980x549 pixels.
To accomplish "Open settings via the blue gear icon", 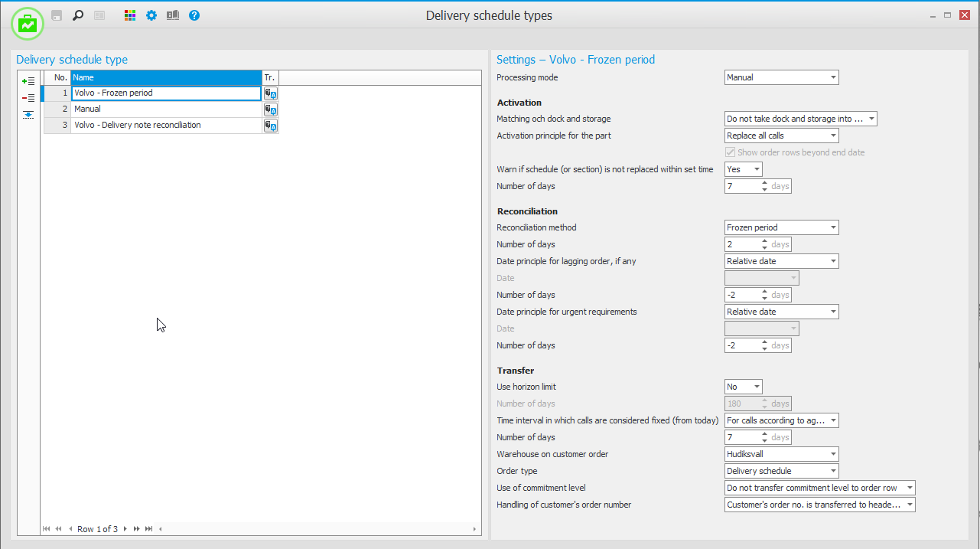I will tap(151, 15).
